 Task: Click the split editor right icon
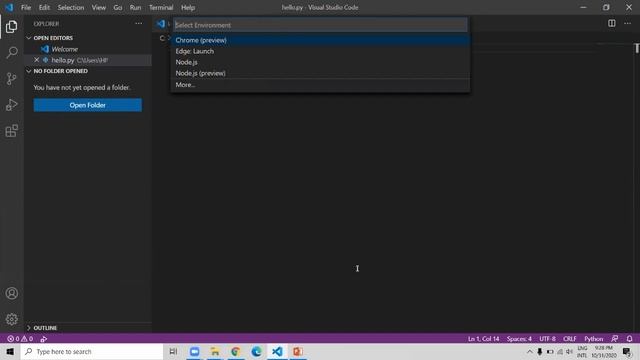coord(611,23)
